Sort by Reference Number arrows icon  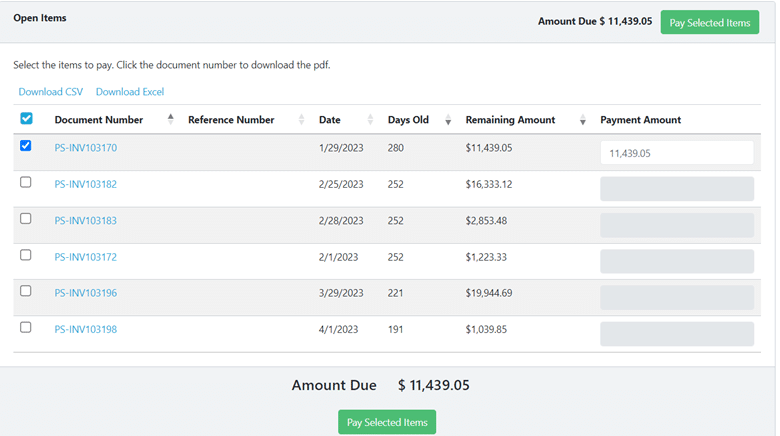click(301, 119)
